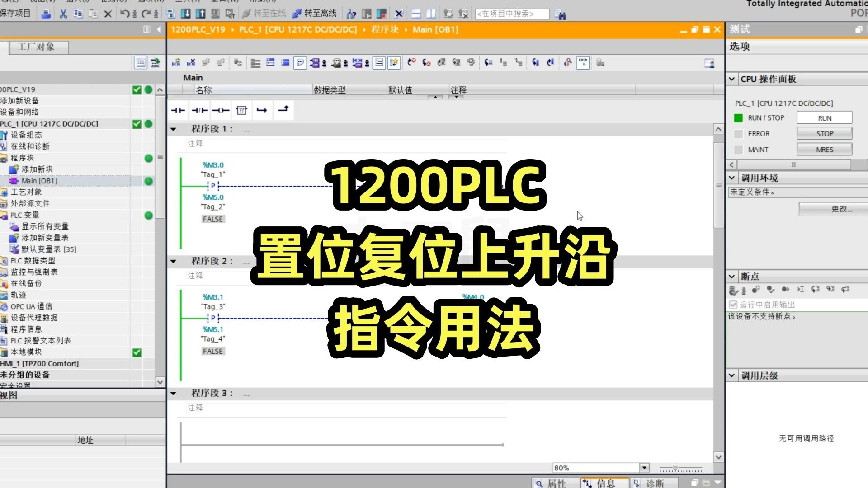The image size is (868, 488).
Task: Click the accessible devices icon
Action: coord(351,14)
